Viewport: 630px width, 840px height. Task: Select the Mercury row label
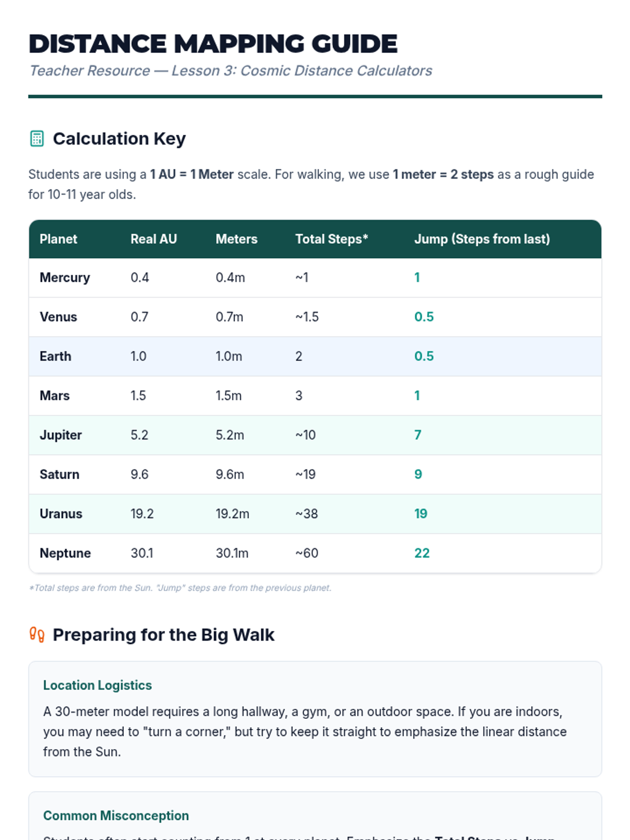click(x=65, y=278)
